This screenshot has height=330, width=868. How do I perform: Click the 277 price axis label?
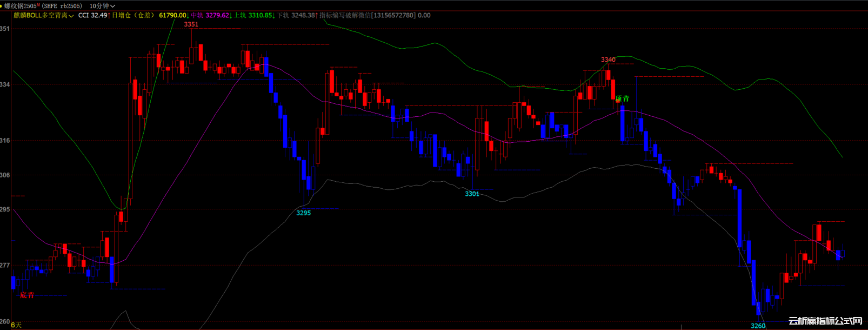[x=5, y=265]
